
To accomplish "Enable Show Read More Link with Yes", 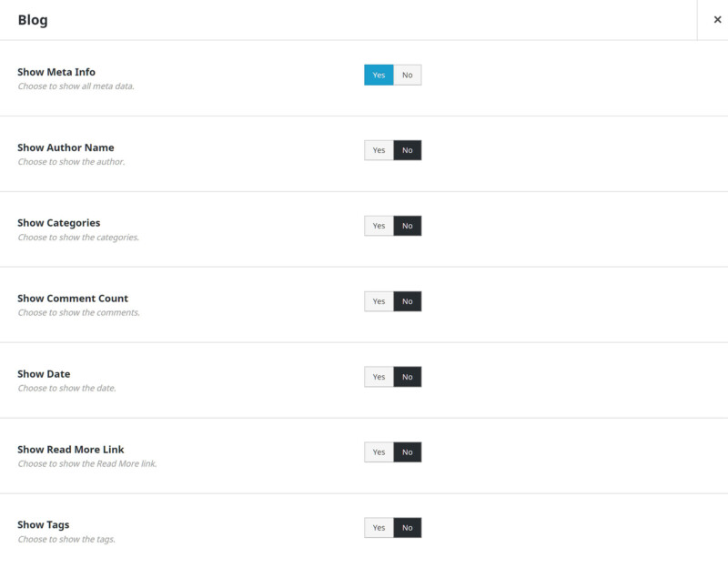I will click(x=379, y=452).
